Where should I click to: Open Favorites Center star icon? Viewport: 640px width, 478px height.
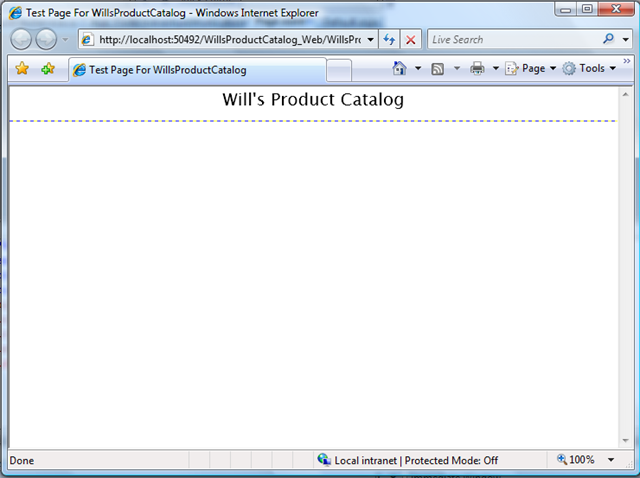tap(22, 69)
